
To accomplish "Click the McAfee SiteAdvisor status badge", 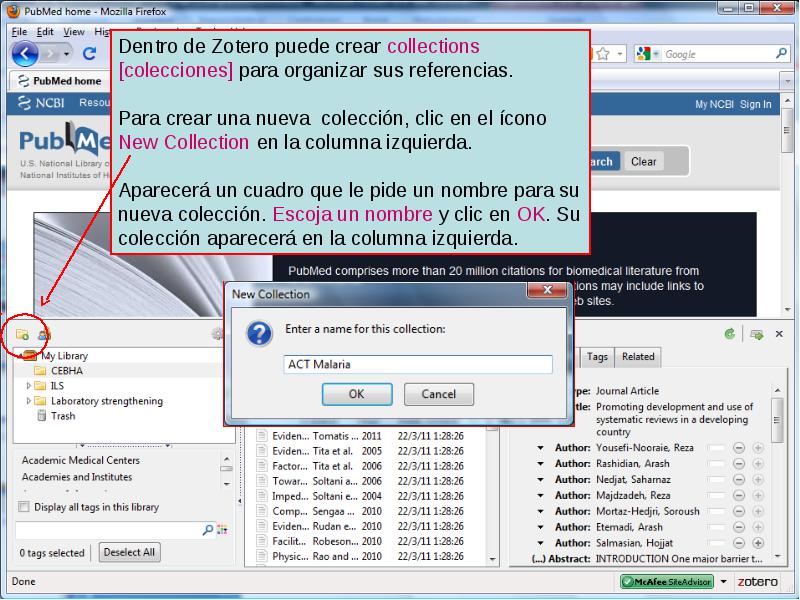I will 666,582.
